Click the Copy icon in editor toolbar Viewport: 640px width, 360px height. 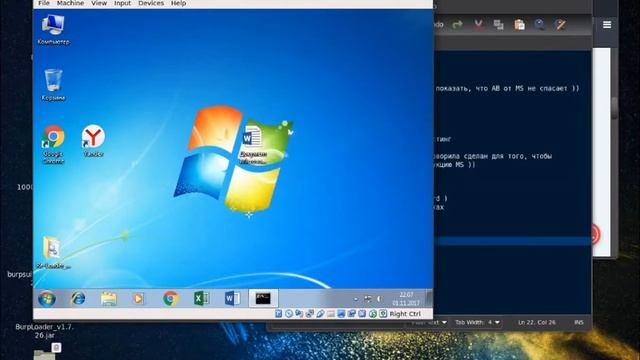(x=498, y=25)
